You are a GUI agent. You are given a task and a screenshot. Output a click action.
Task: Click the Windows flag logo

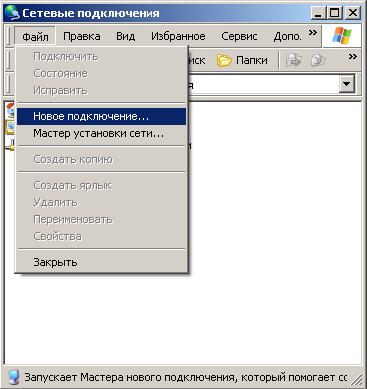(342, 36)
